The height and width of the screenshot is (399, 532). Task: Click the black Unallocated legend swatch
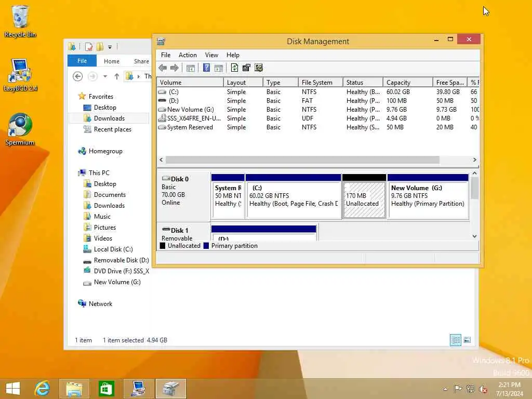(162, 246)
